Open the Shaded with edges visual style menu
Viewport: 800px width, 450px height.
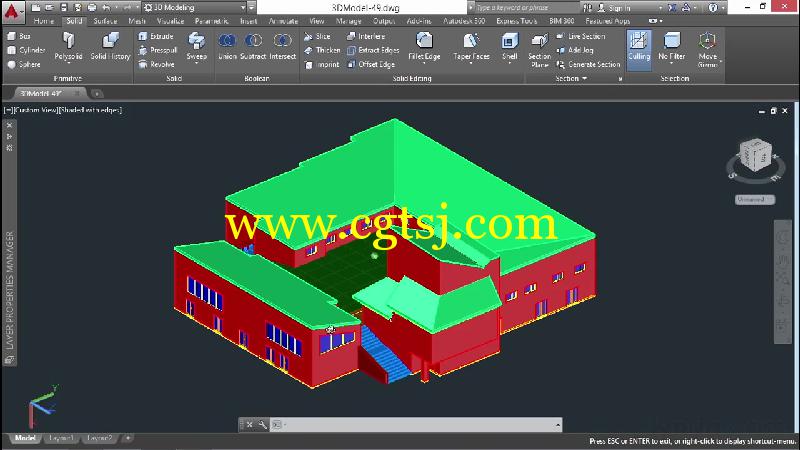[91, 110]
